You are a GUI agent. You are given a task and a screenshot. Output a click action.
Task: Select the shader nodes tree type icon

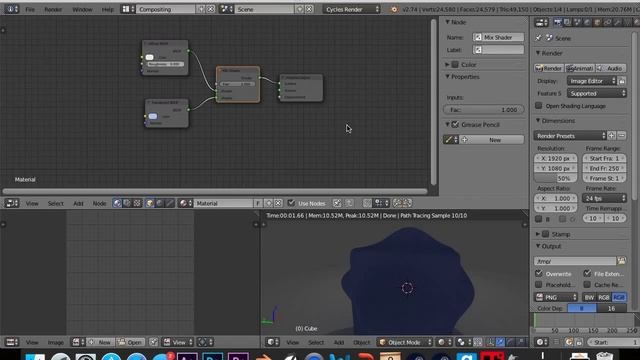(117, 203)
